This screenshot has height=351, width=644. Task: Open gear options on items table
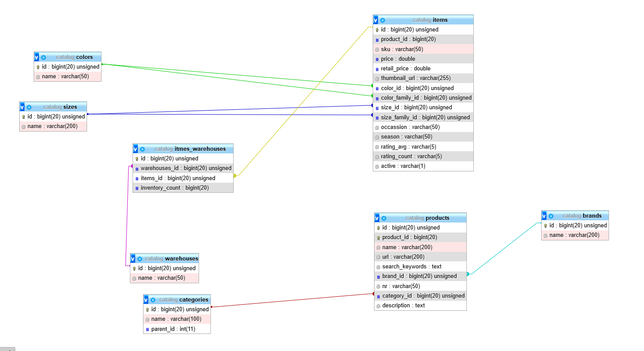383,20
